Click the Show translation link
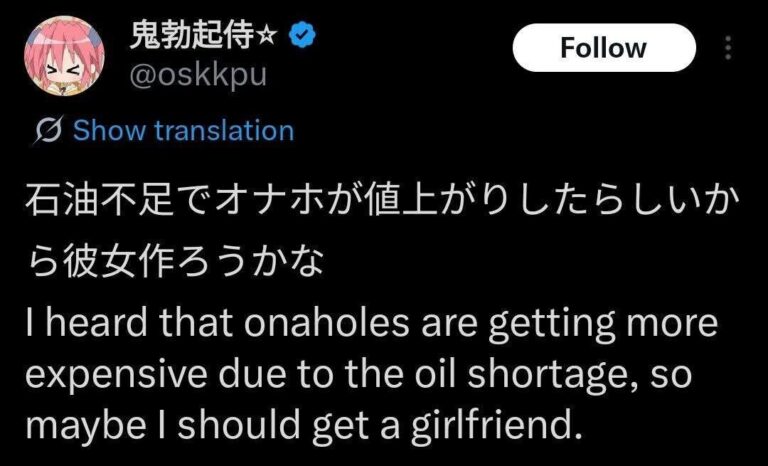This screenshot has width=768, height=466. (x=183, y=131)
